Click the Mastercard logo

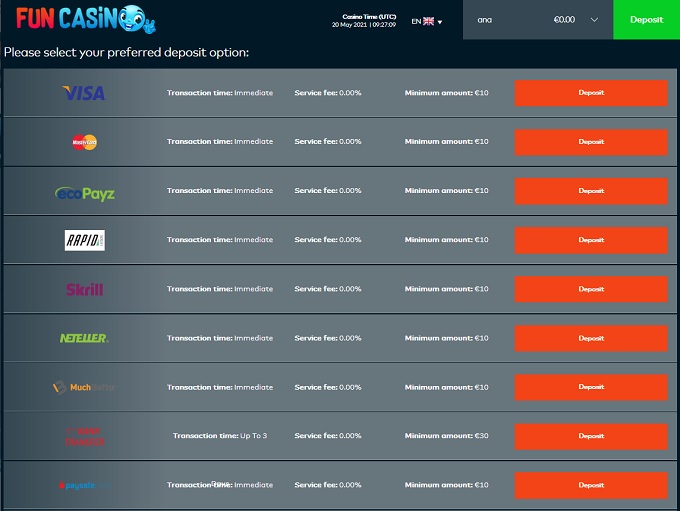pos(84,142)
